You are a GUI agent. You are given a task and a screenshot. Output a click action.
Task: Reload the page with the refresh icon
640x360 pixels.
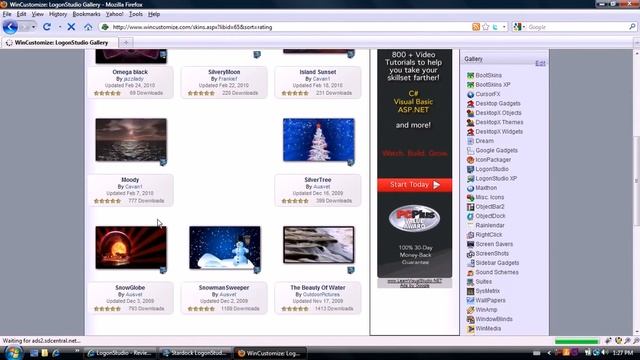(47, 27)
